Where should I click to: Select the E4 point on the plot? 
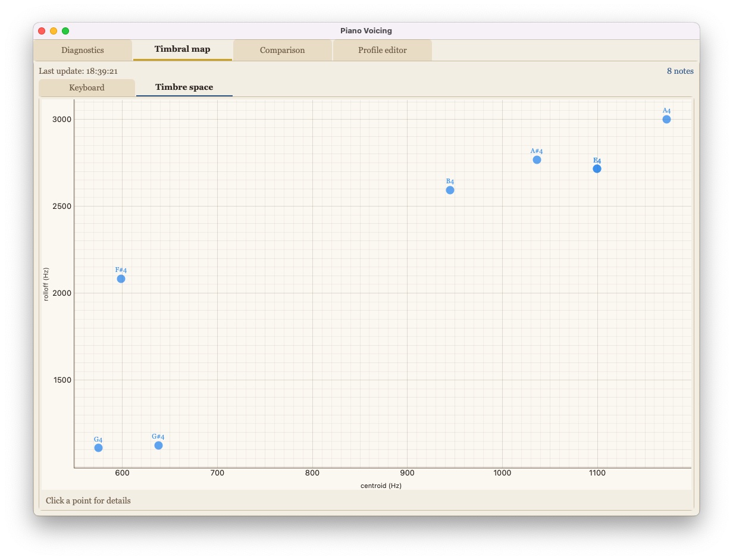coord(597,168)
